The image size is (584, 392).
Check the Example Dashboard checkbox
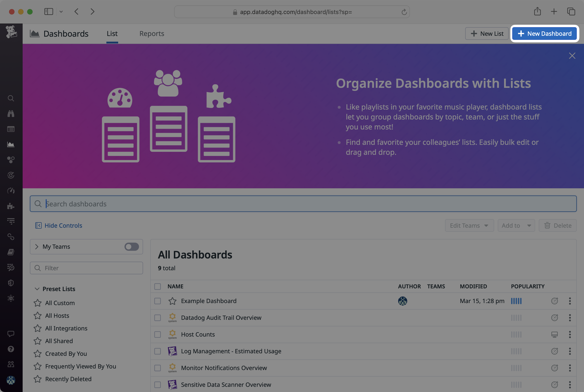(x=157, y=301)
